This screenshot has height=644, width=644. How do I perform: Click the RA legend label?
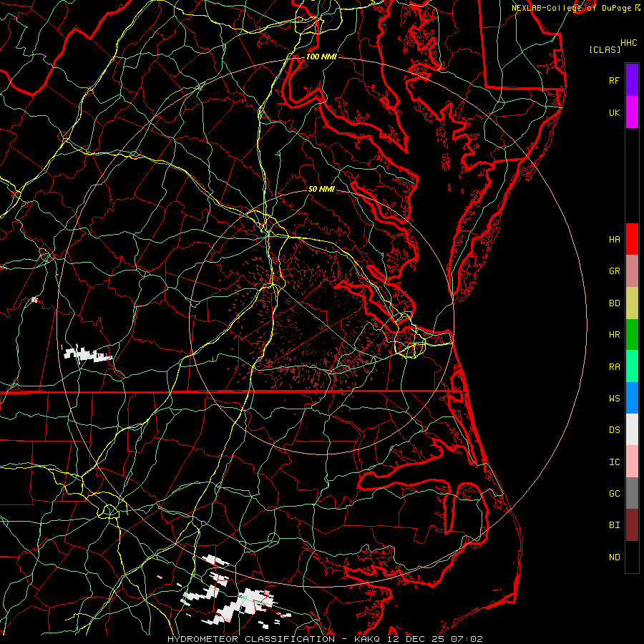(614, 367)
